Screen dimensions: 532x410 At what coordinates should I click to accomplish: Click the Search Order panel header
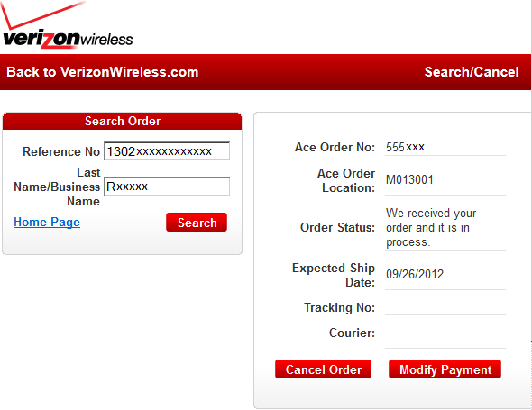pyautogui.click(x=122, y=121)
